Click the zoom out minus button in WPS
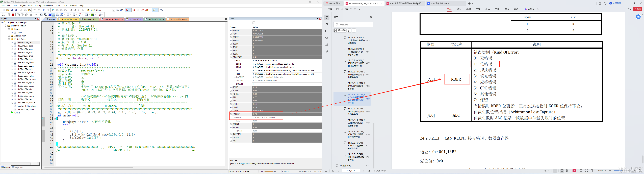Image resolution: width=644 pixels, height=174 pixels. pos(610,171)
